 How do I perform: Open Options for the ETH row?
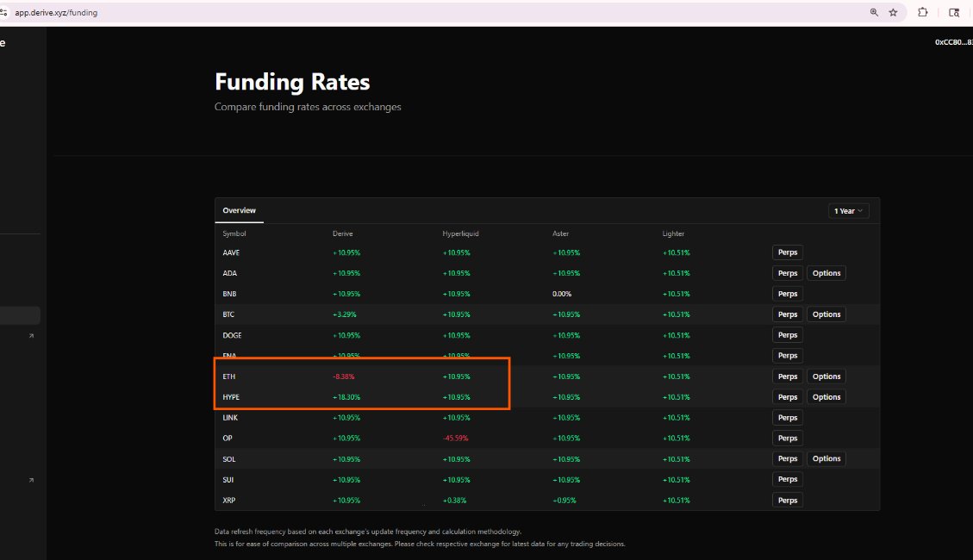pyautogui.click(x=826, y=376)
